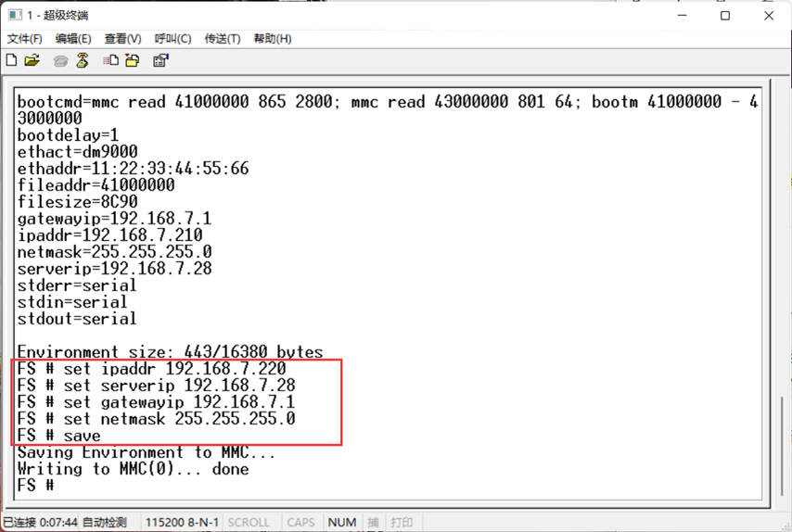Click the 'stdout=serial' line

[x=77, y=319]
